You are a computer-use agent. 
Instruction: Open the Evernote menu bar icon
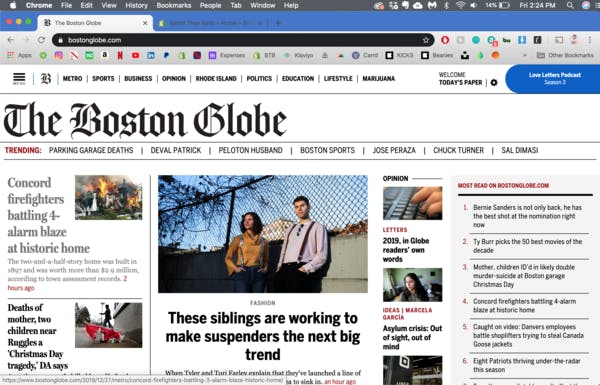point(405,5)
